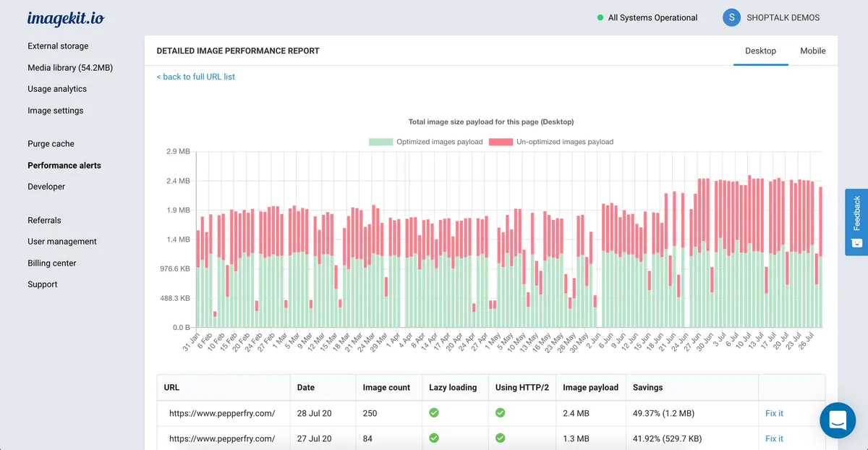Select the Desktop tab

[x=760, y=51]
